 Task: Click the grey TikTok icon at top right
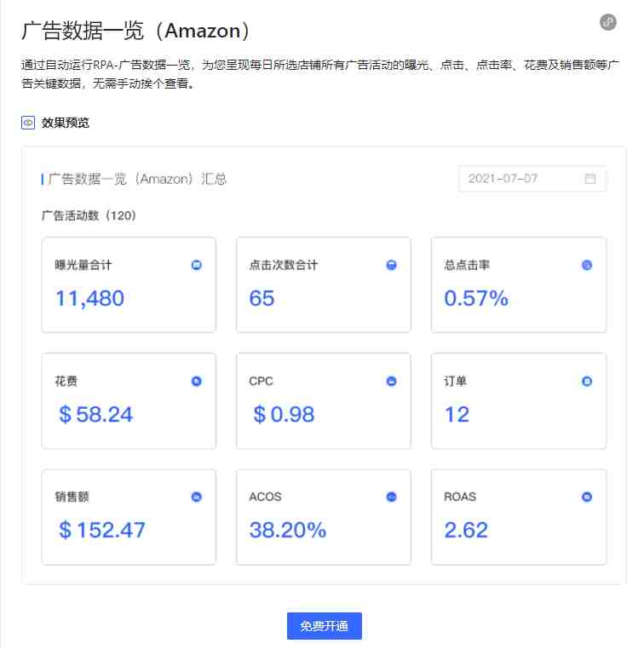tap(608, 22)
